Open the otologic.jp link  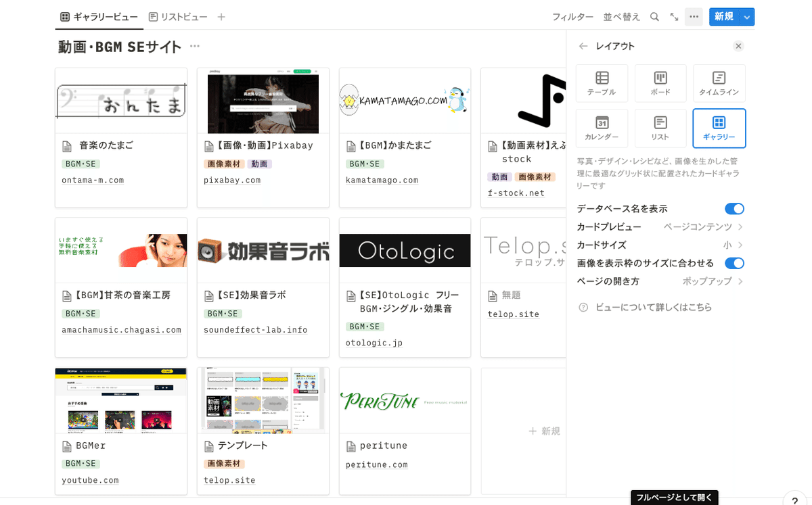pyautogui.click(x=374, y=343)
